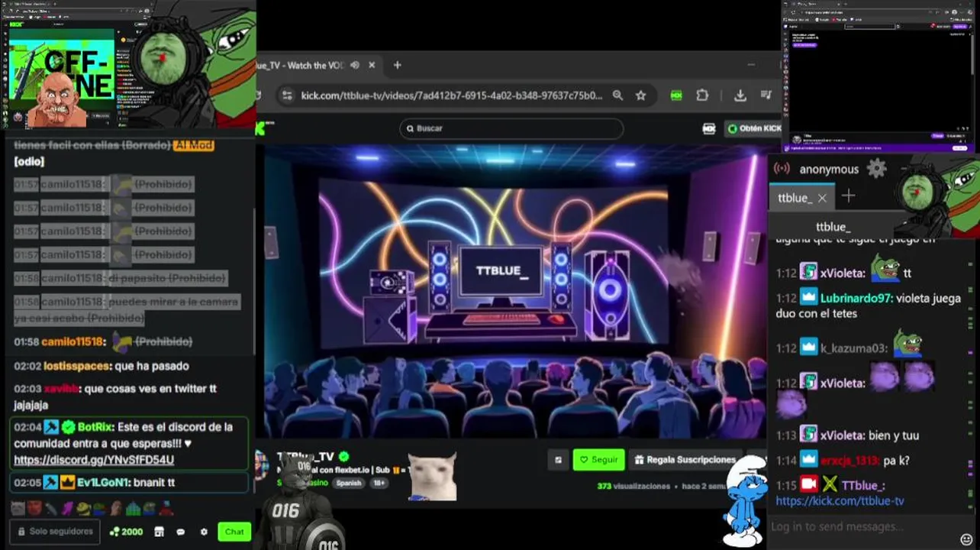The height and width of the screenshot is (550, 980).
Task: Click the k_kazuma03 username
Action: tap(854, 348)
